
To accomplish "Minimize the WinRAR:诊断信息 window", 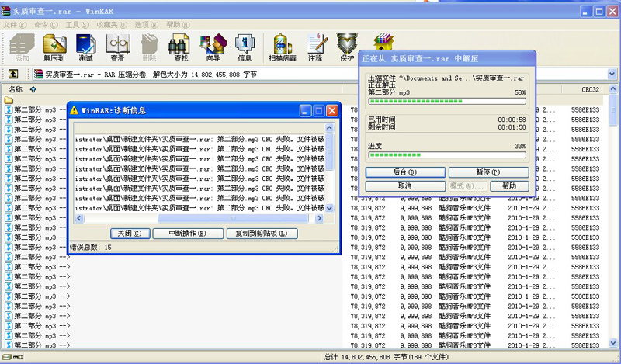I will click(305, 110).
